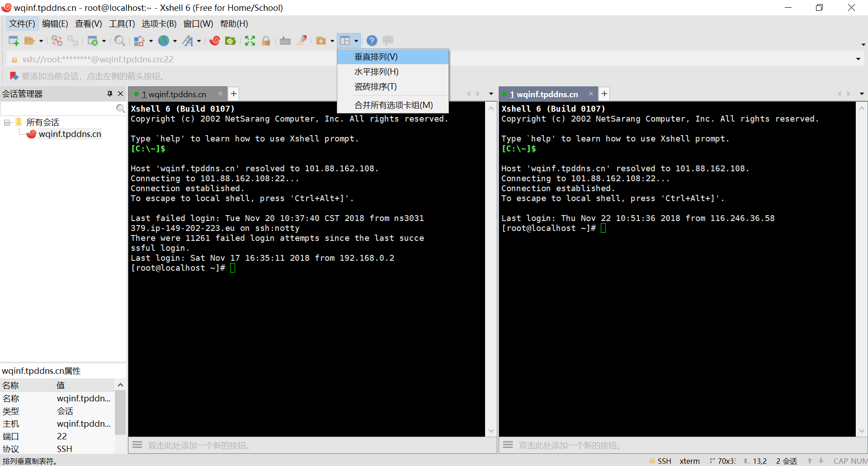Open the address bar dropdown

[857, 59]
